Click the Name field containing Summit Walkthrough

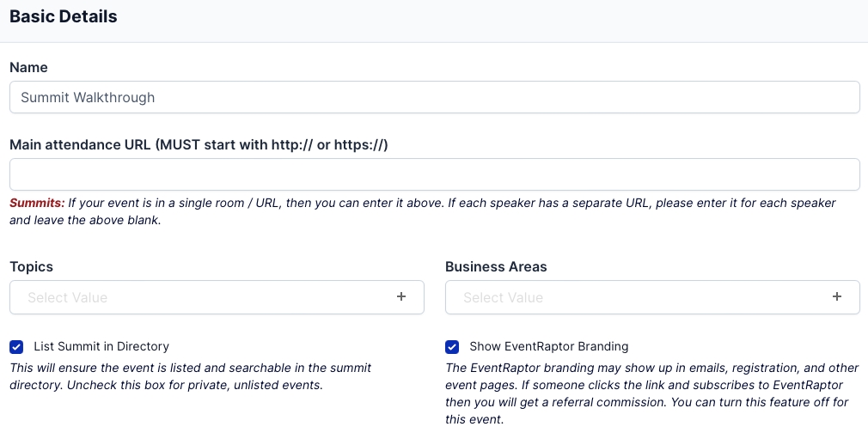pyautogui.click(x=434, y=97)
